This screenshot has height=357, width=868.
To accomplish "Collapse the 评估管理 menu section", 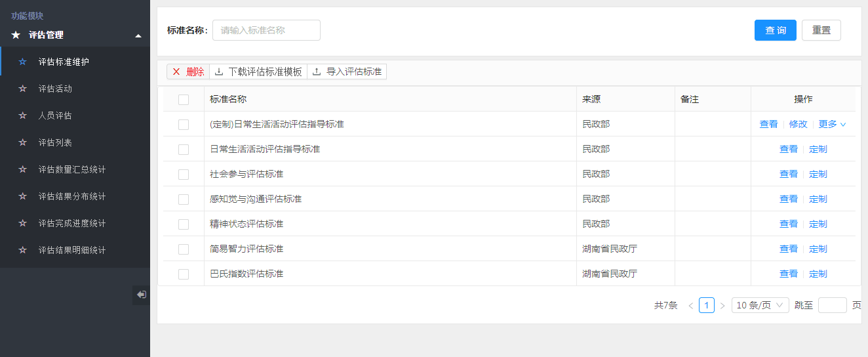I will [138, 35].
